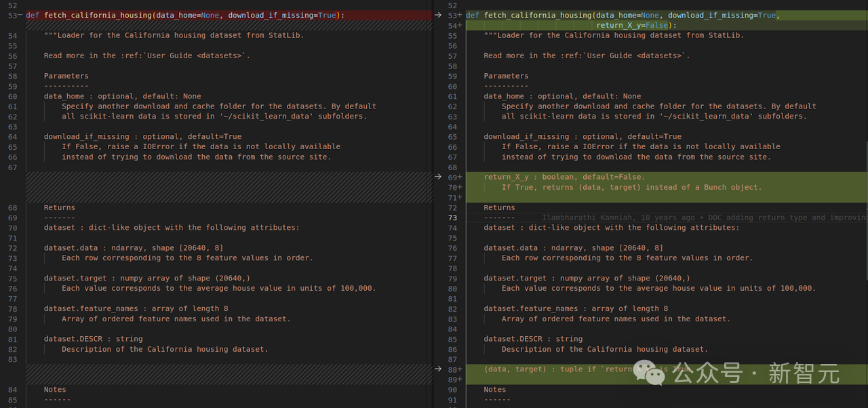Revert the added '(data, target) : tuple' block arrow

tap(439, 369)
